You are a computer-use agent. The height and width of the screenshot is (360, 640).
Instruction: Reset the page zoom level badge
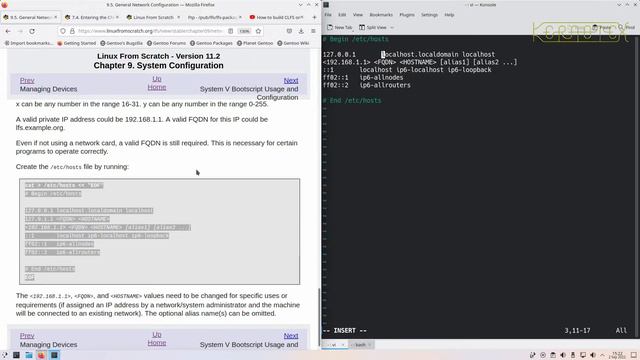point(244,31)
